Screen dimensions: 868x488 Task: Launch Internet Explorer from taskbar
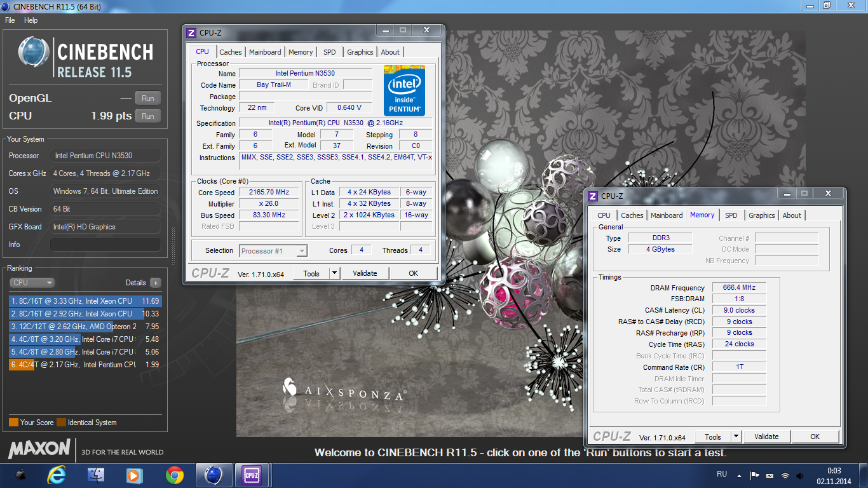57,475
